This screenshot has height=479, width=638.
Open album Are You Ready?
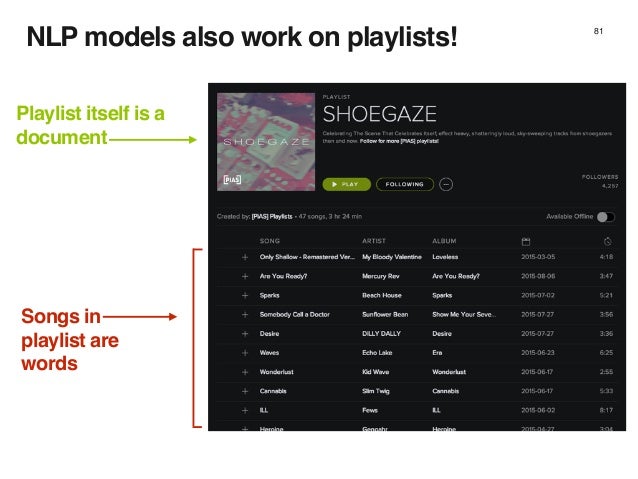coord(456,276)
